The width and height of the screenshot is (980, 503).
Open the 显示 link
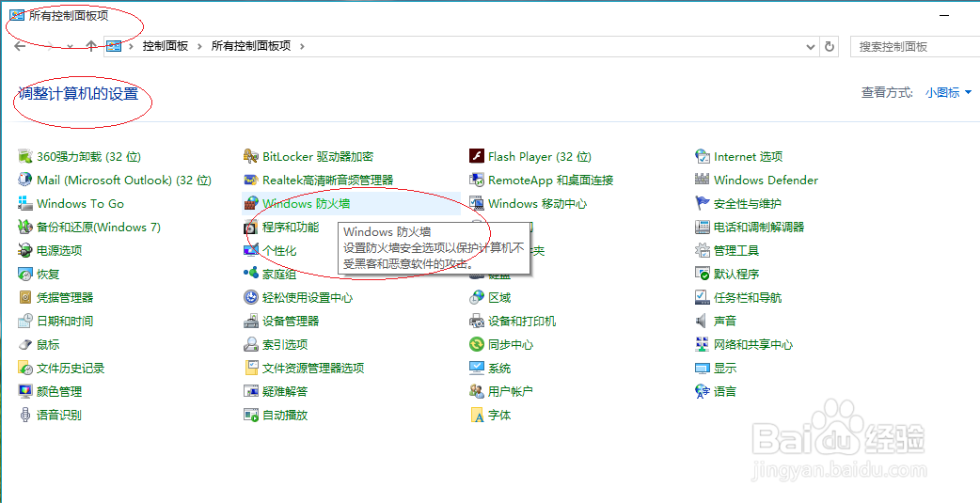(x=725, y=368)
